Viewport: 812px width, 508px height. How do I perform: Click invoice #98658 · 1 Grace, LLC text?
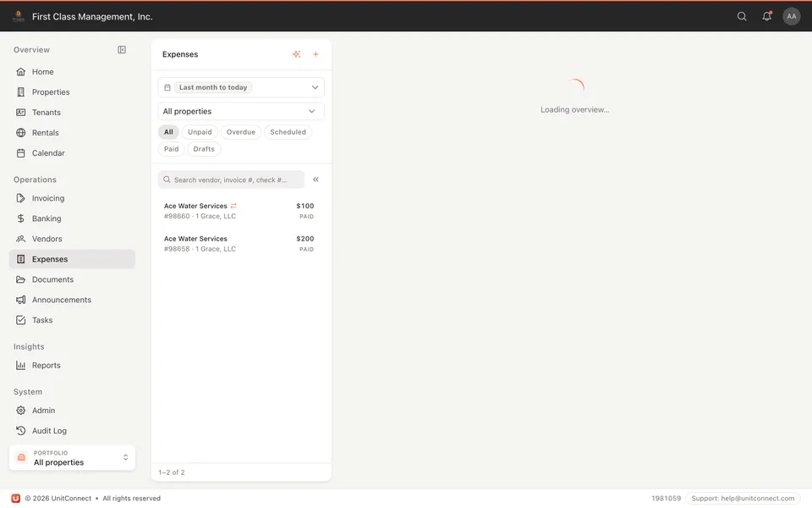click(x=200, y=249)
